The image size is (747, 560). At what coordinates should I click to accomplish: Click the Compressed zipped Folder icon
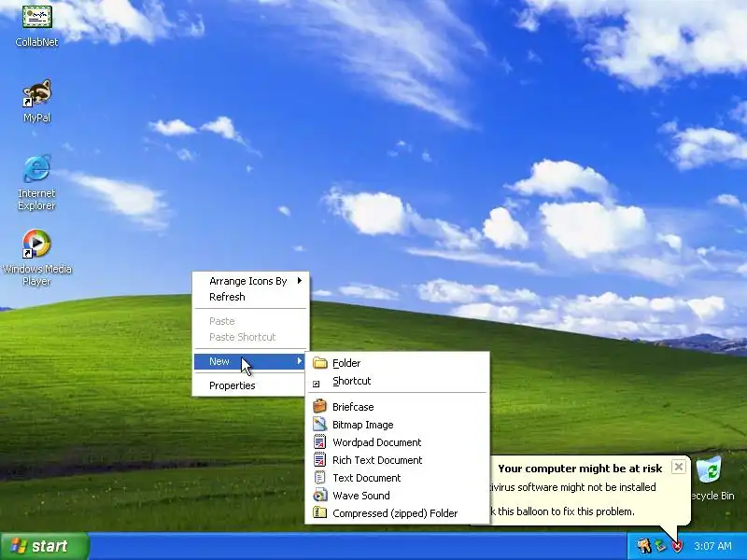[319, 512]
